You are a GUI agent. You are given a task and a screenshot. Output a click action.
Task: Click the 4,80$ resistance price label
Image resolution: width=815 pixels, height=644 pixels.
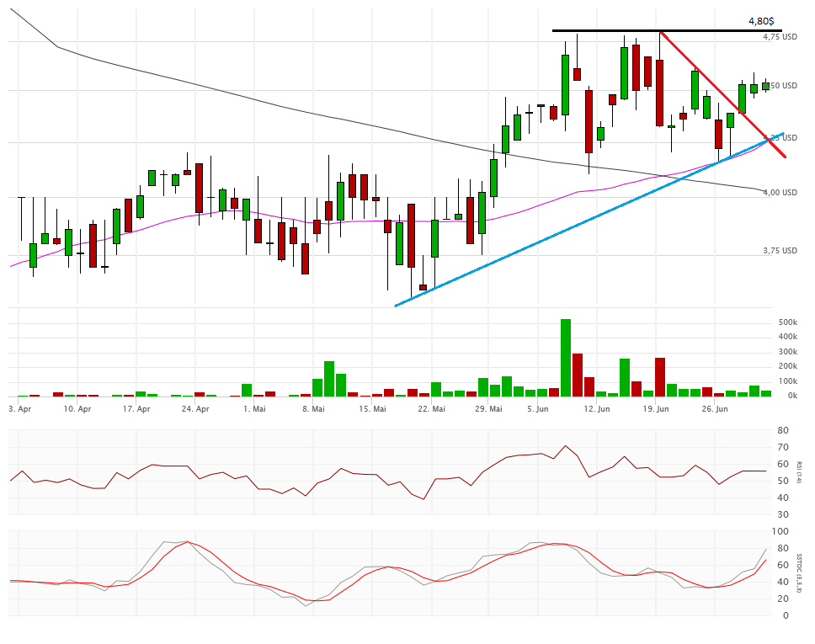click(x=760, y=21)
